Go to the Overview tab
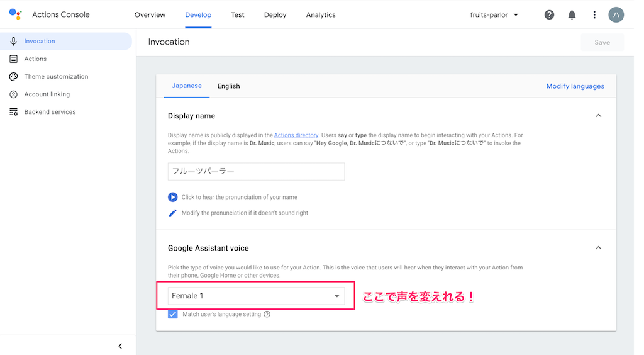 click(x=150, y=15)
